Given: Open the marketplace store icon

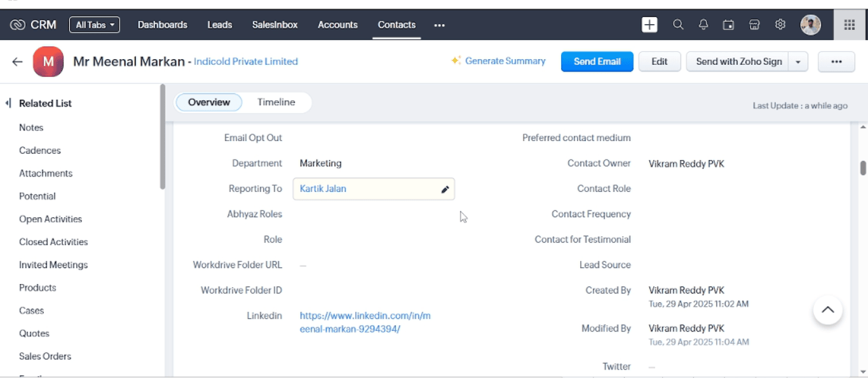Looking at the screenshot, I should point(754,25).
